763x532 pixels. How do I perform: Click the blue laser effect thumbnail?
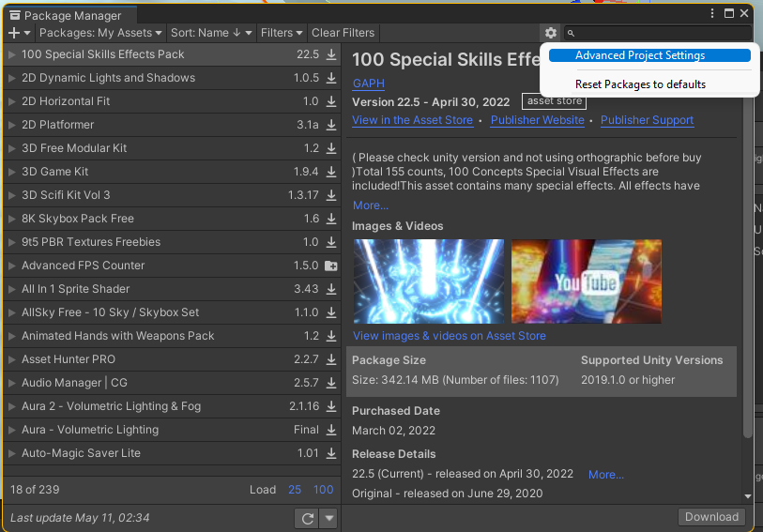429,281
